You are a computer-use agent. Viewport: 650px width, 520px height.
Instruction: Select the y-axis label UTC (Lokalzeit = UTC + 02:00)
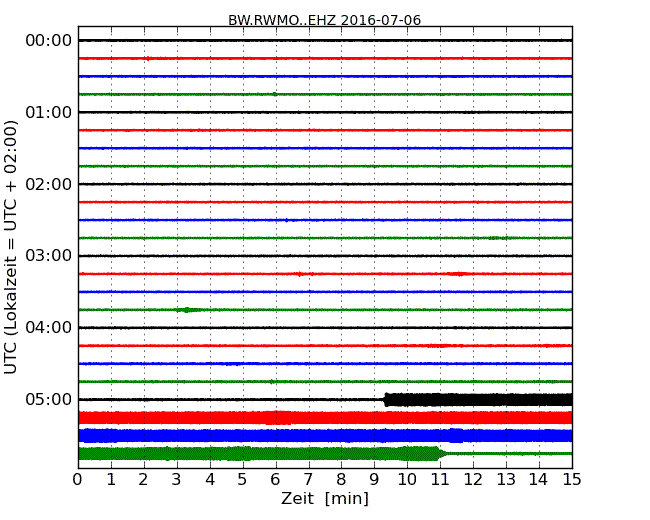(10, 247)
